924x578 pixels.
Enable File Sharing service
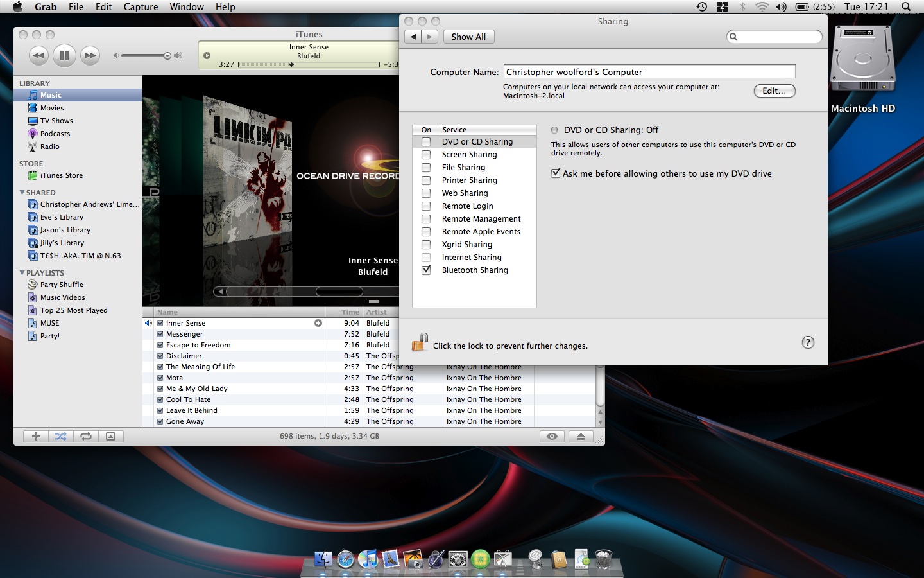point(426,168)
